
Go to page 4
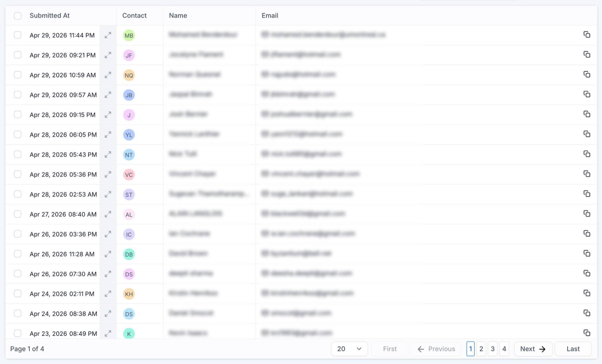click(505, 349)
